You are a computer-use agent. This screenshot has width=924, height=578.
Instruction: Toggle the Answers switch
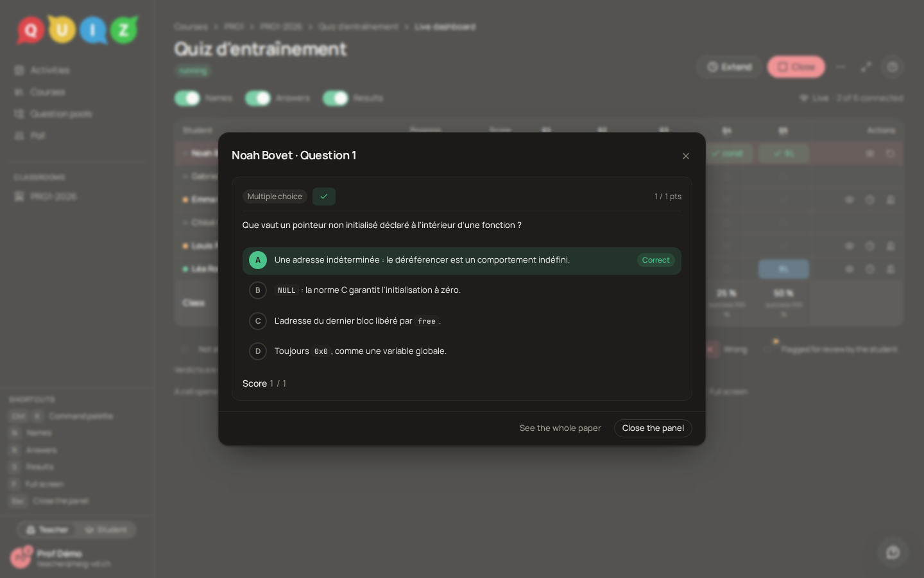pos(258,98)
